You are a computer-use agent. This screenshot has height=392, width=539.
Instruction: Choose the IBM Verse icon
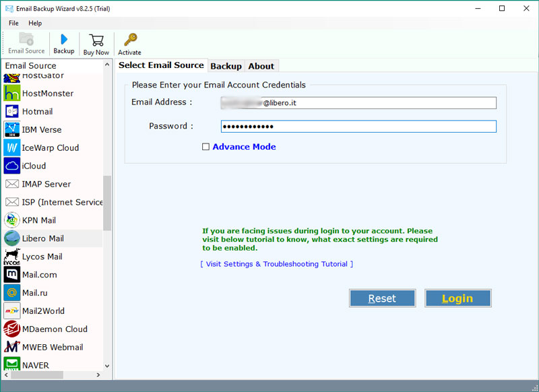pyautogui.click(x=12, y=129)
